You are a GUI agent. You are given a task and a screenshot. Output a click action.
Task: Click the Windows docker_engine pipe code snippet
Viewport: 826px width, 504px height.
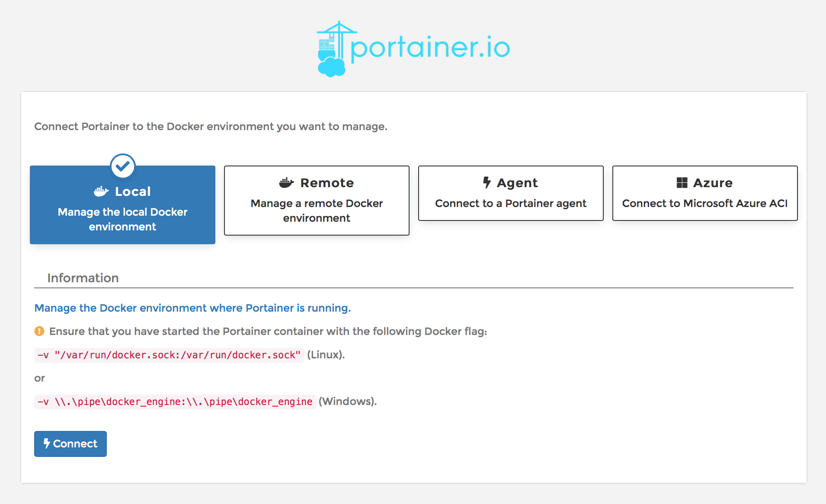click(175, 402)
